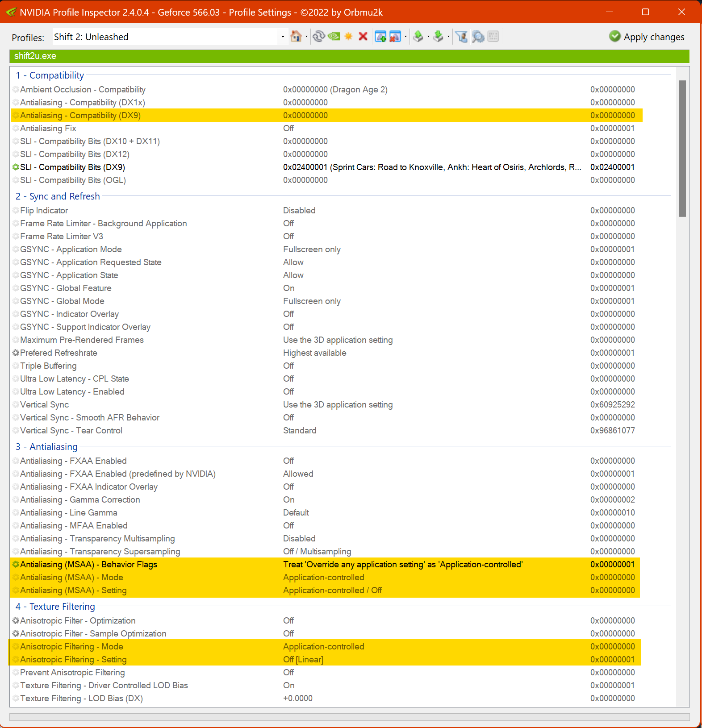Click '0x00000000 (Dragon Age 2)' value
The height and width of the screenshot is (728, 702).
(335, 89)
